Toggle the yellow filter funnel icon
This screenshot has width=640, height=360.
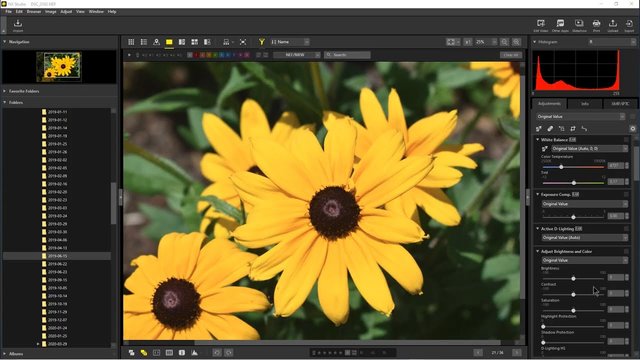click(x=262, y=42)
